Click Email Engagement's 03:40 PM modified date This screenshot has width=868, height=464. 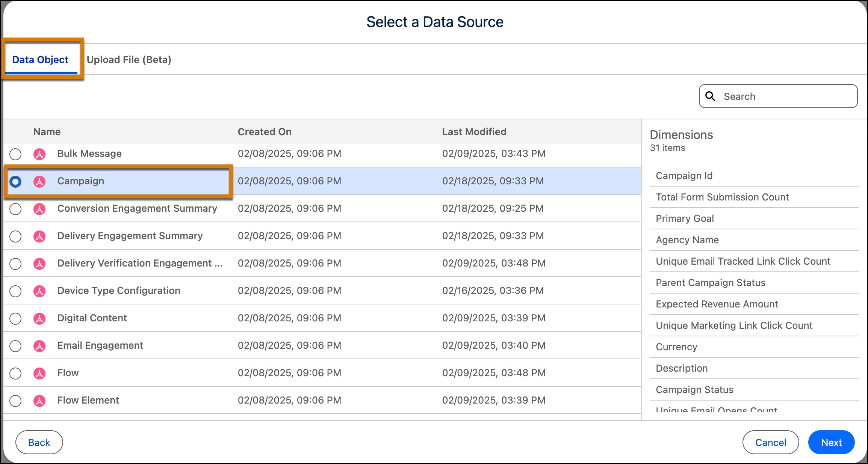click(494, 345)
